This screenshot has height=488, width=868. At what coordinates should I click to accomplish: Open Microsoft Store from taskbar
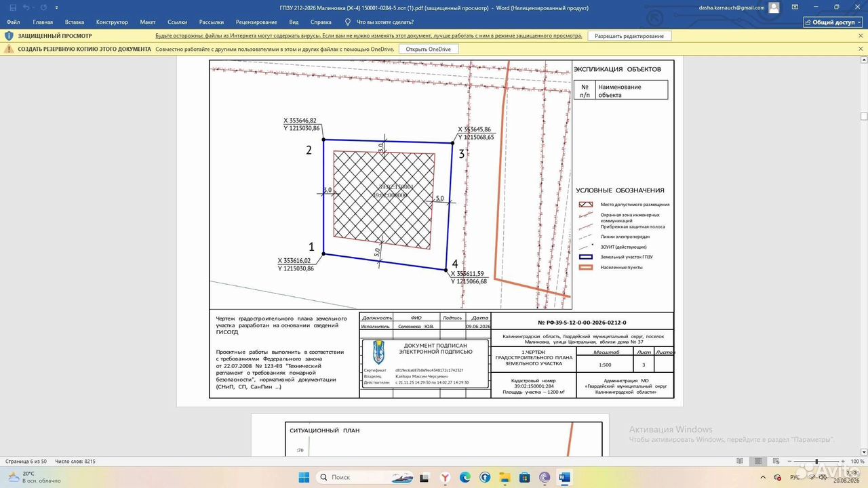pyautogui.click(x=524, y=477)
